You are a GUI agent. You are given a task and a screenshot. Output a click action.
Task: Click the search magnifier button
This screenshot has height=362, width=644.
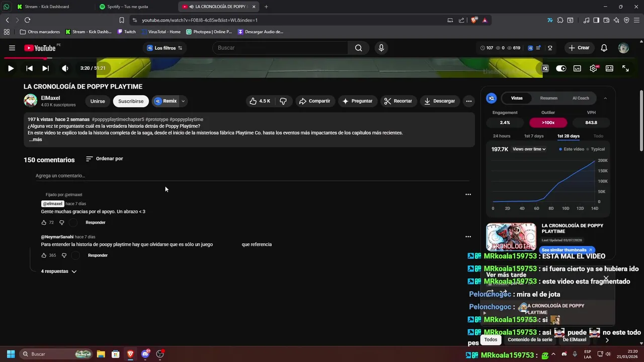(x=358, y=48)
